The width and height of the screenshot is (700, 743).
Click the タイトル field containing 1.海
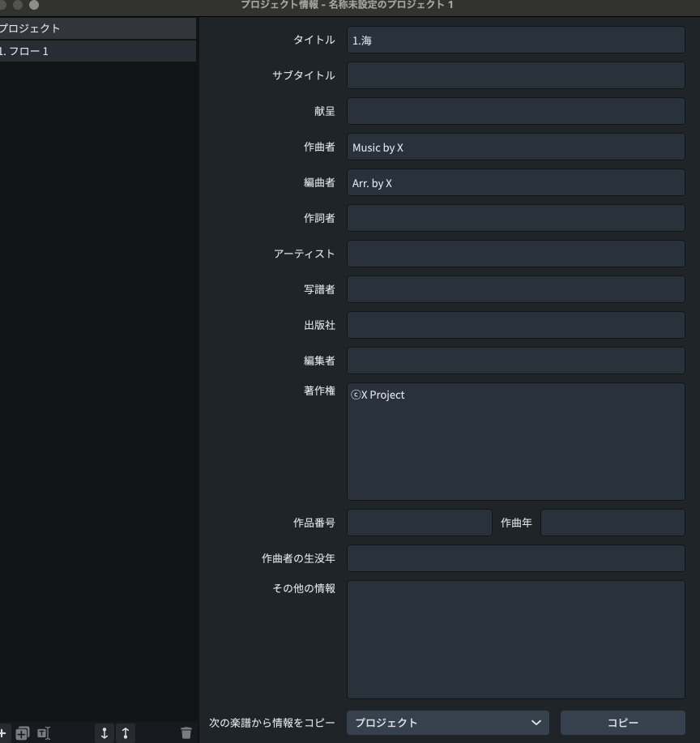point(515,40)
